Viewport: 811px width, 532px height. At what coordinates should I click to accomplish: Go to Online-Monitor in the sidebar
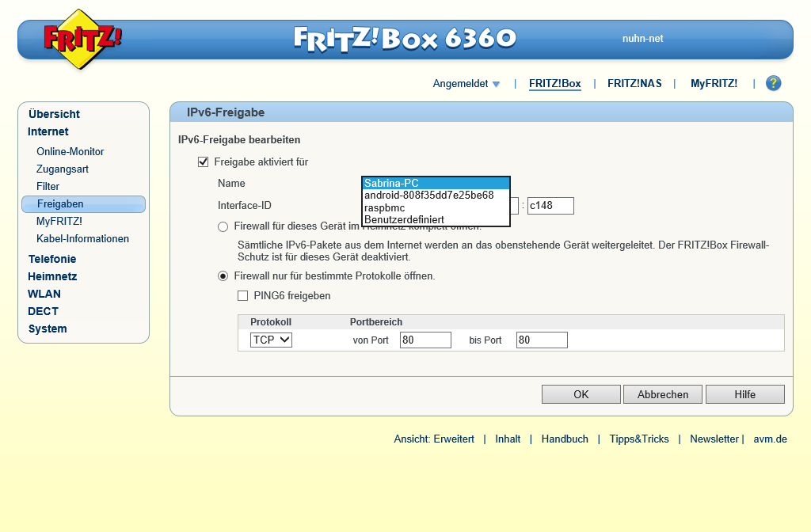(x=70, y=151)
